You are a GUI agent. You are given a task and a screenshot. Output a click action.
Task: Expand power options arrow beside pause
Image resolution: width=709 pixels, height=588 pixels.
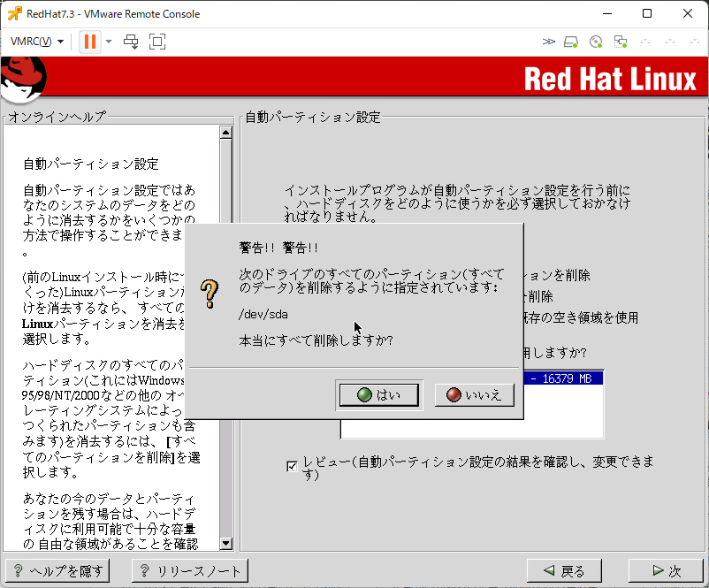pos(109,42)
